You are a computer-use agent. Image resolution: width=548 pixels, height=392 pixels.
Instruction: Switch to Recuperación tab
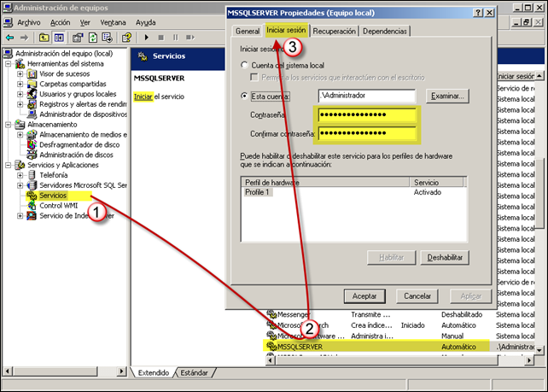pos(334,31)
